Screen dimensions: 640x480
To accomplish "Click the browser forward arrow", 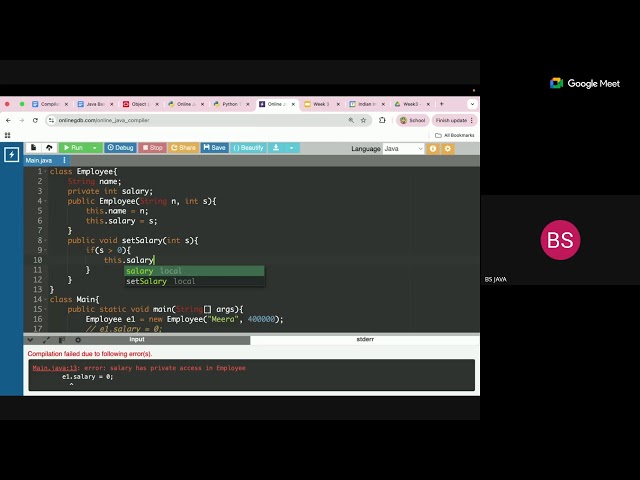I will [x=22, y=120].
